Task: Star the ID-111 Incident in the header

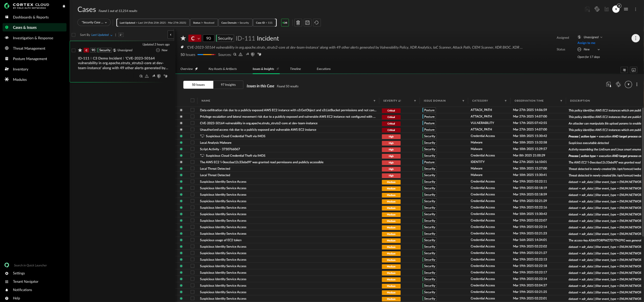Action: (183, 38)
